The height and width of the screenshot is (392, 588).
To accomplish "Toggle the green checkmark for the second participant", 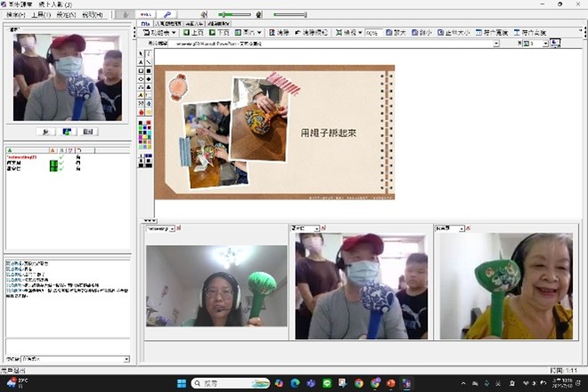I will 61,163.
